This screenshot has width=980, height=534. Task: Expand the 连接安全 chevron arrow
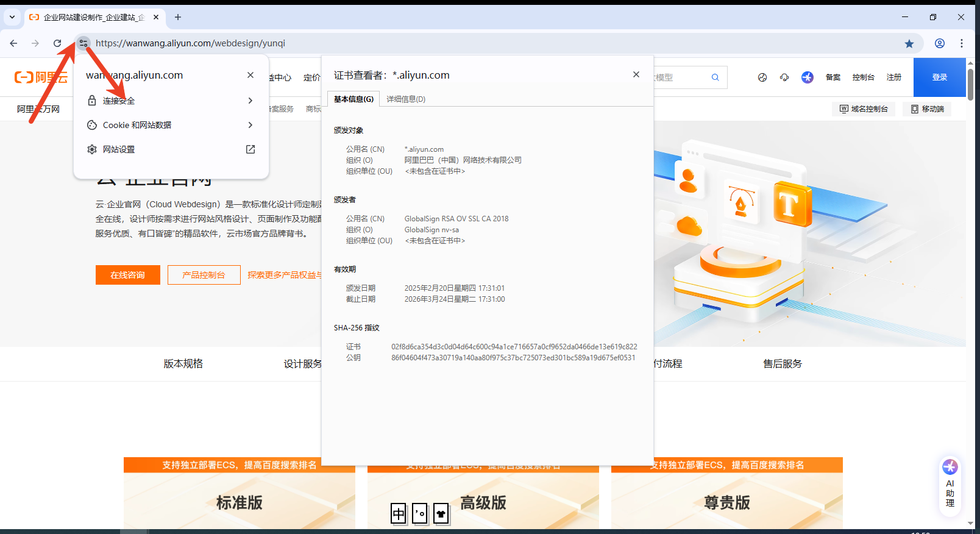(x=250, y=101)
